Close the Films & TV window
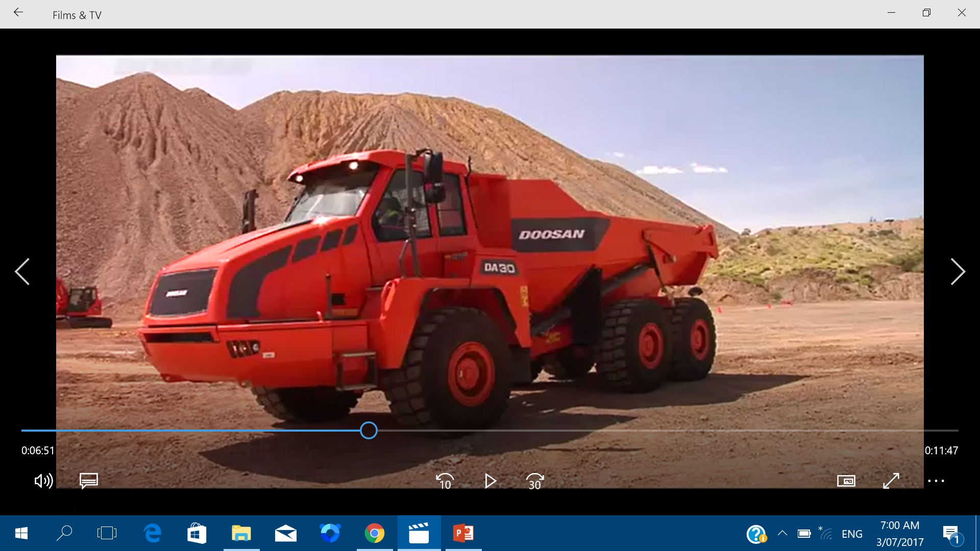 click(x=962, y=13)
